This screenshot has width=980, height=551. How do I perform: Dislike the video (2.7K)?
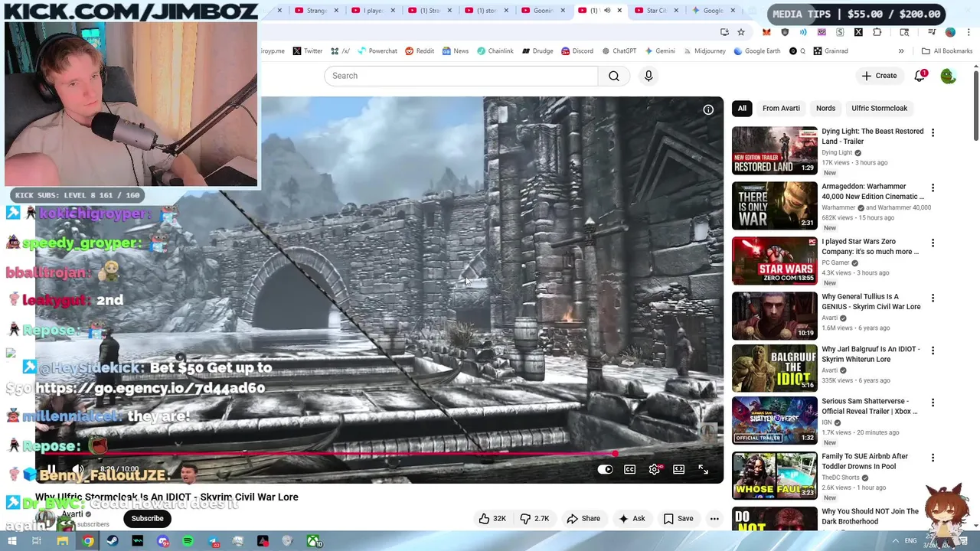click(x=534, y=518)
